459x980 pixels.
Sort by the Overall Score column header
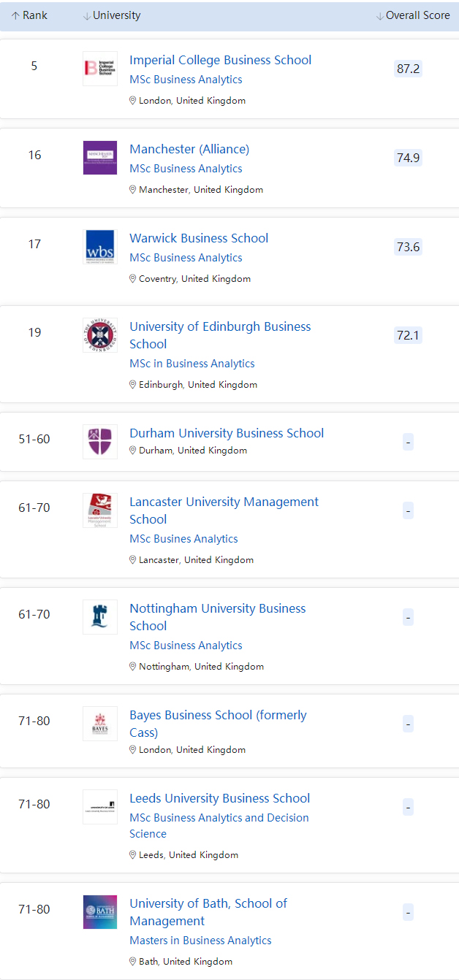coord(413,15)
